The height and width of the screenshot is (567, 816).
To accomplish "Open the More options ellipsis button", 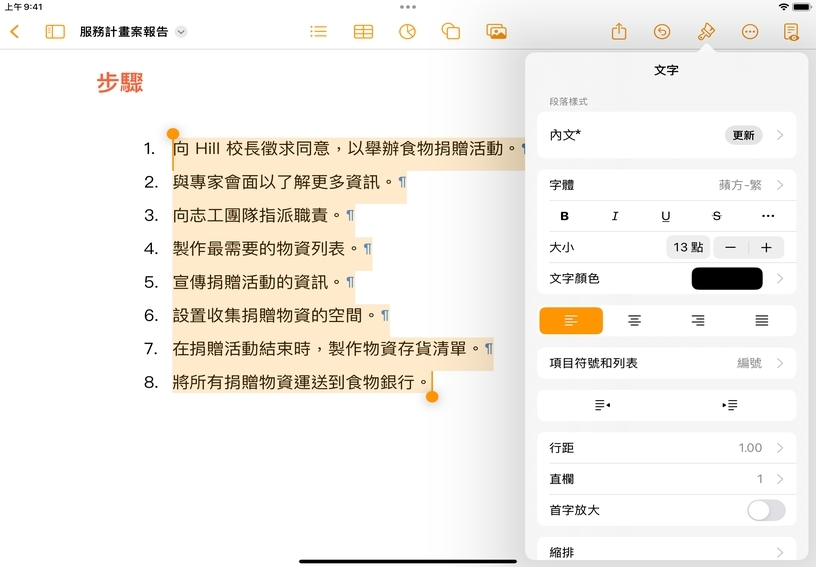I will (x=750, y=32).
